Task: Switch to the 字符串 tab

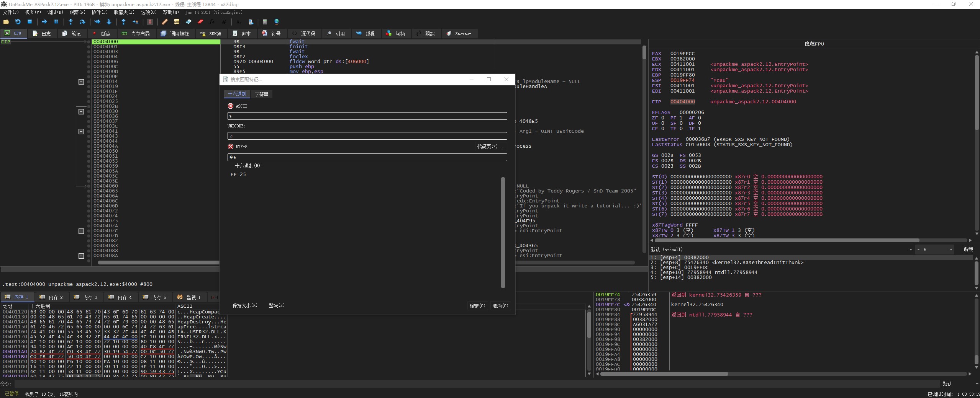Action: pos(261,94)
